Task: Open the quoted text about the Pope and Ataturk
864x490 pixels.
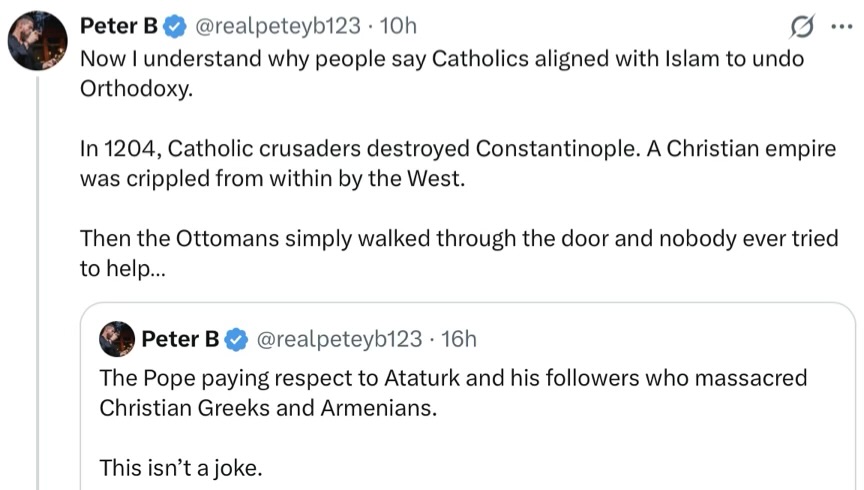Action: point(452,393)
